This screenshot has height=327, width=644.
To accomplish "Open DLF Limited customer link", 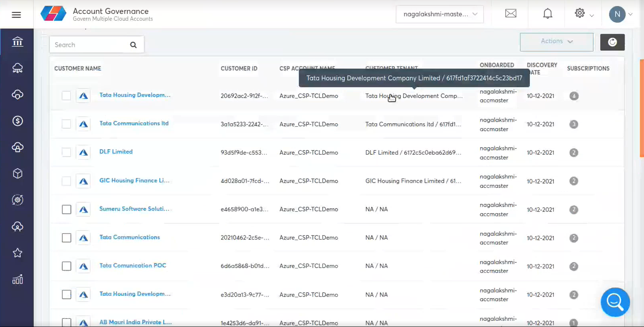I will [116, 152].
